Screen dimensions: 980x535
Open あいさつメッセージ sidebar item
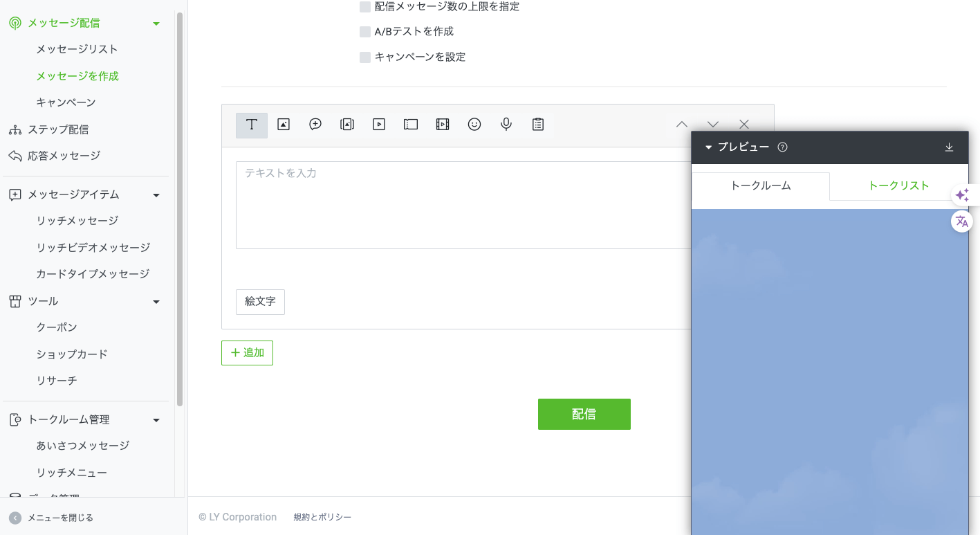(83, 446)
